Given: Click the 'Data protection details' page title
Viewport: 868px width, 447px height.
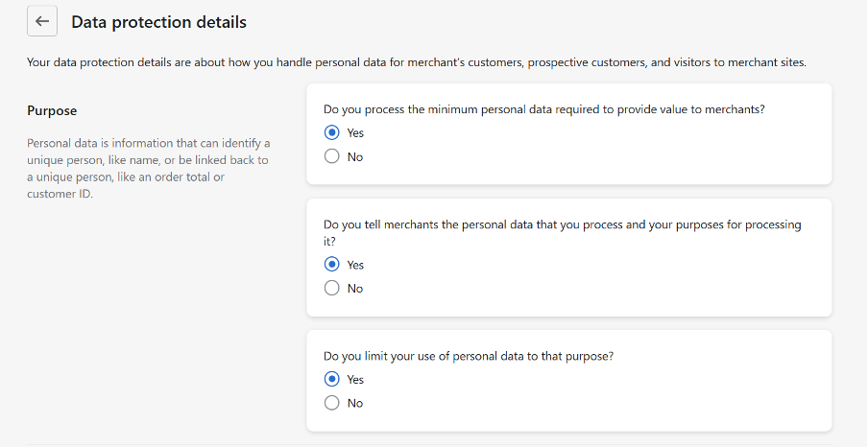Looking at the screenshot, I should tap(158, 21).
